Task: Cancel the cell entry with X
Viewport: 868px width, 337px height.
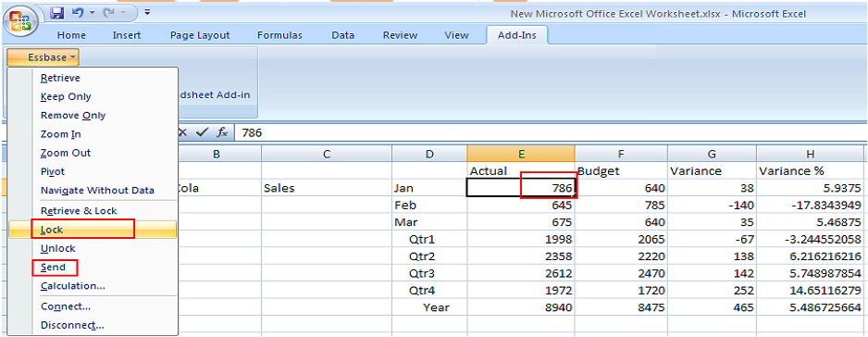Action: click(x=183, y=132)
